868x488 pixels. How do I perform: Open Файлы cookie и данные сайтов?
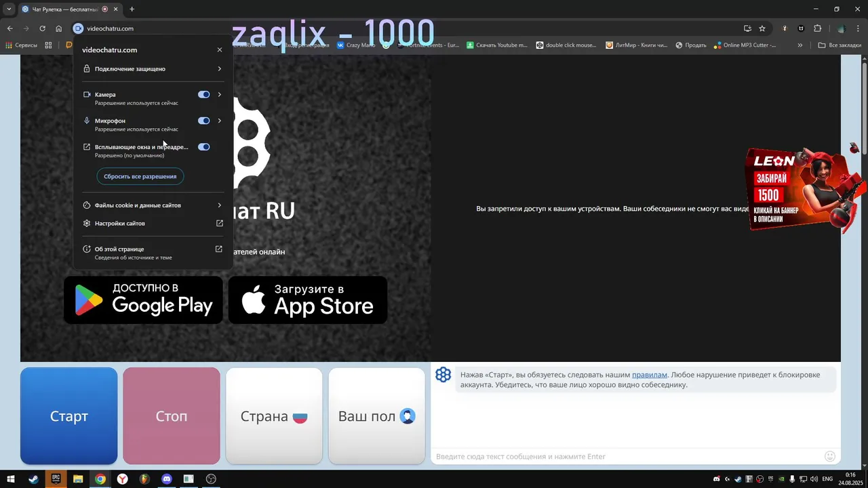[153, 205]
